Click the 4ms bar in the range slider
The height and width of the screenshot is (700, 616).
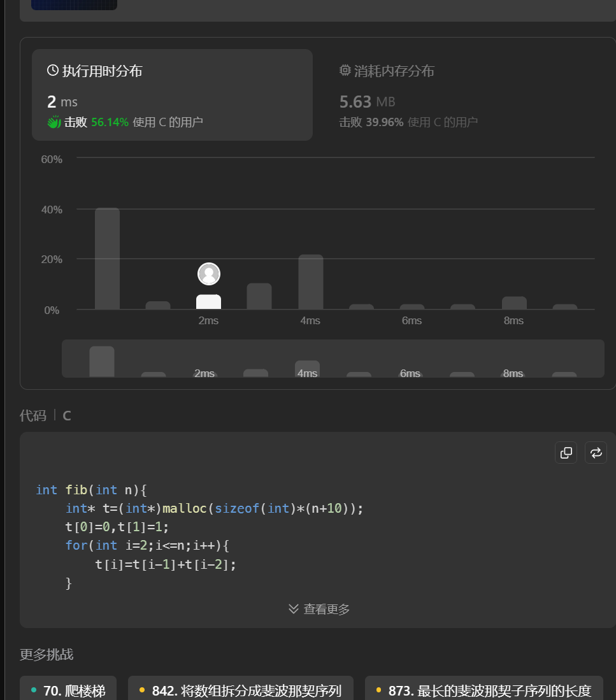point(307,368)
